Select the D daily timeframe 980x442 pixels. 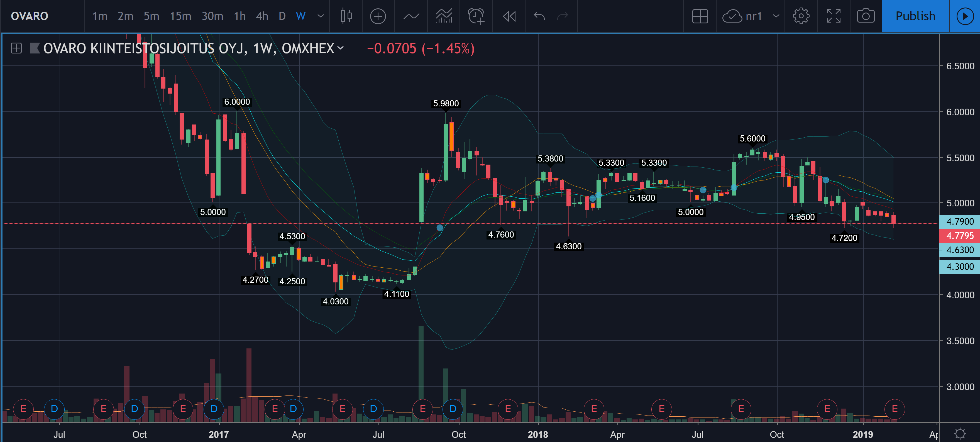click(x=282, y=16)
